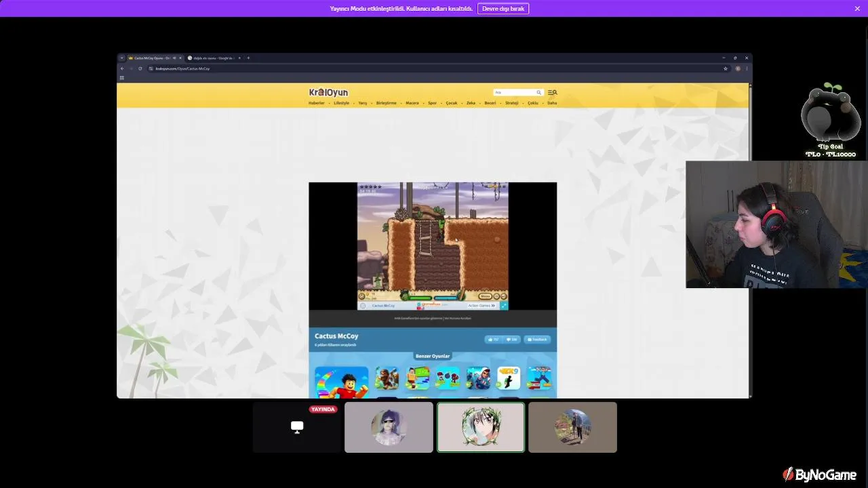Select the participant tile with sunglasses avatar

(389, 427)
